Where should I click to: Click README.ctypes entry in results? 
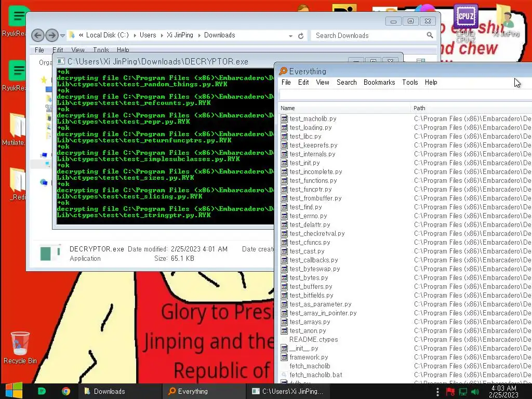click(313, 339)
